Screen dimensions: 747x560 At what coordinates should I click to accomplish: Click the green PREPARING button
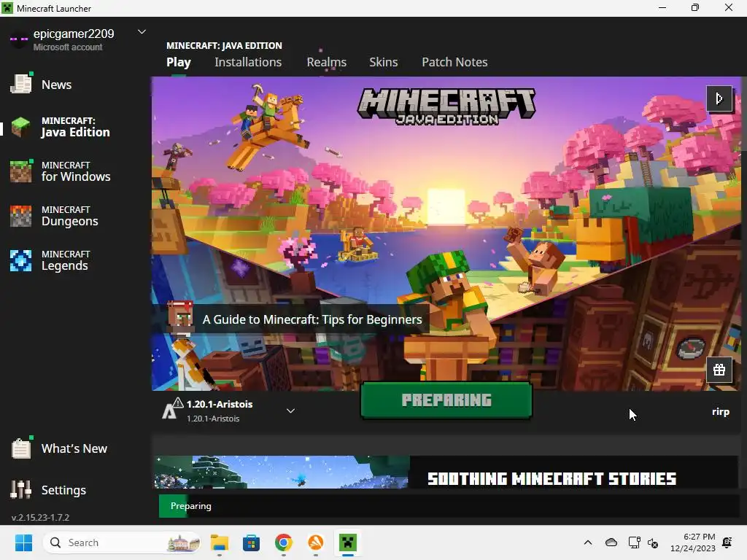[x=446, y=400]
